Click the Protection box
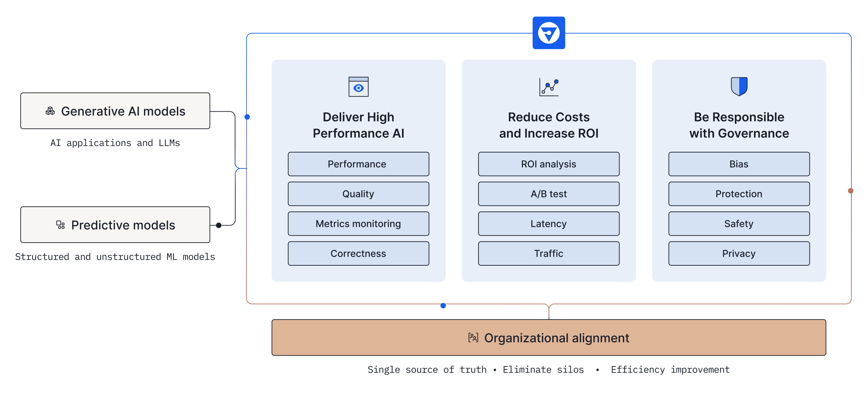Image resolution: width=868 pixels, height=394 pixels. 739,194
